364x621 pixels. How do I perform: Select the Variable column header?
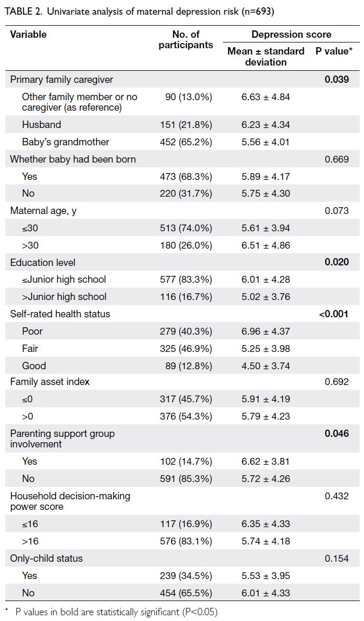28,35
